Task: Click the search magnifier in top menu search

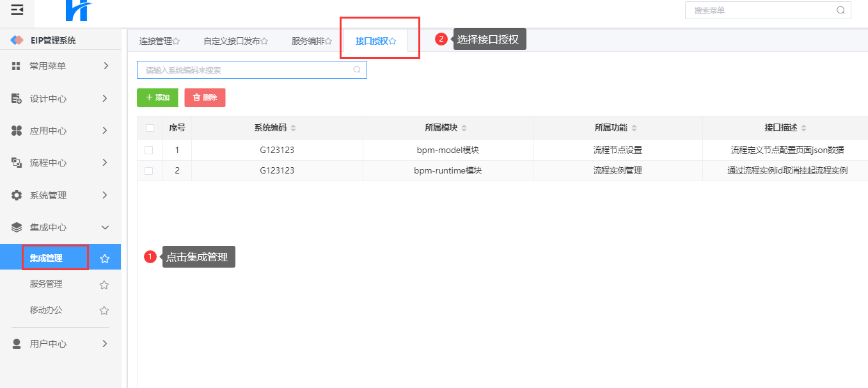Action: 840,10
